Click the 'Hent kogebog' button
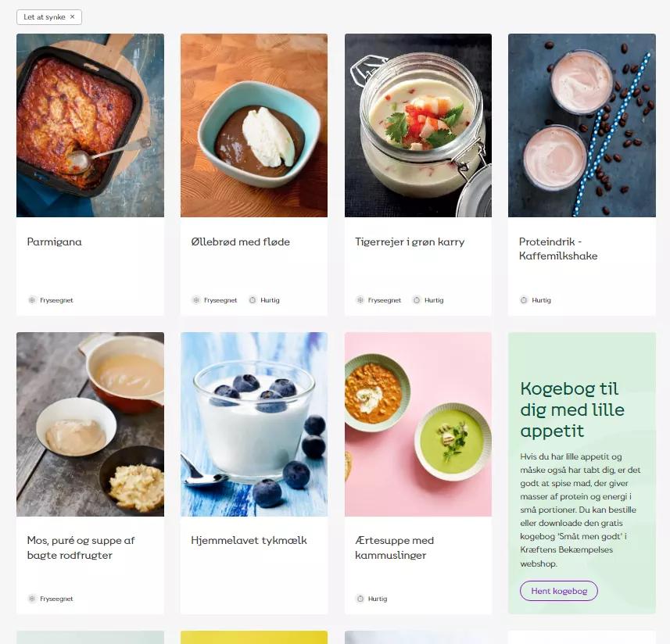Screen dimensions: 670x644 click(558, 591)
